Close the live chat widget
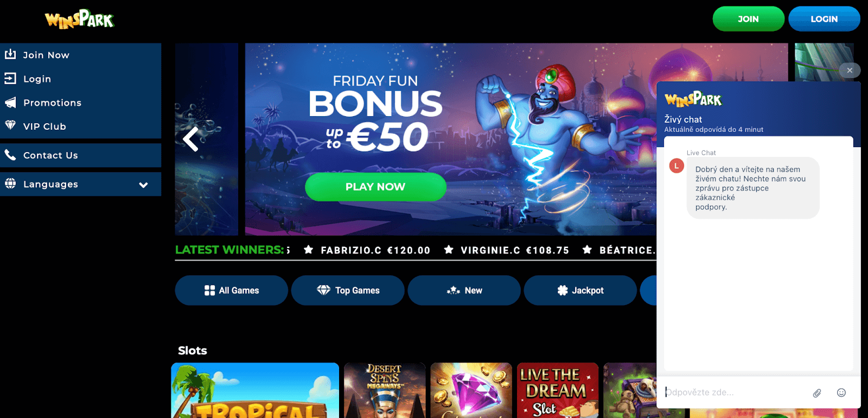868x418 pixels. coord(850,70)
